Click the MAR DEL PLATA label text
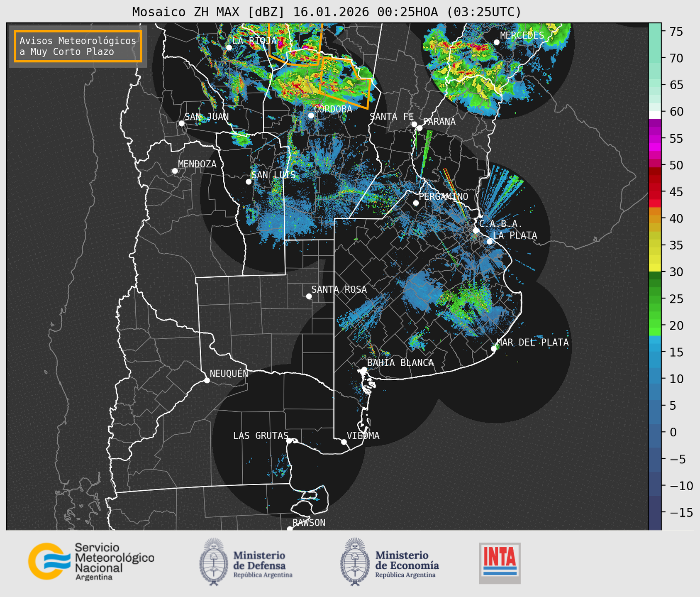700x597 pixels. point(533,343)
